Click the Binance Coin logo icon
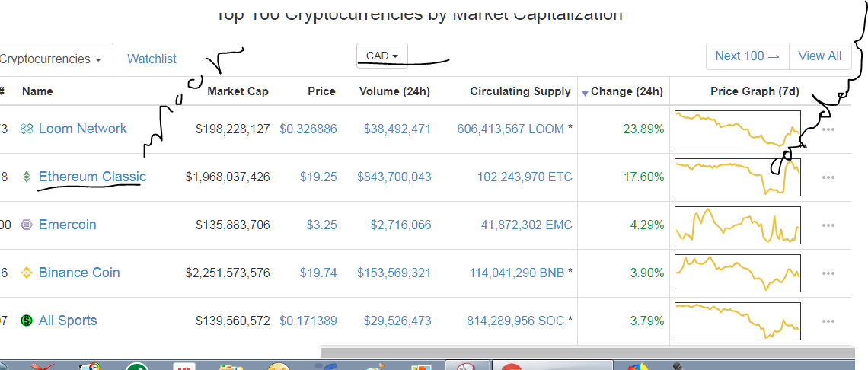Image resolution: width=868 pixels, height=370 pixels. [x=27, y=273]
